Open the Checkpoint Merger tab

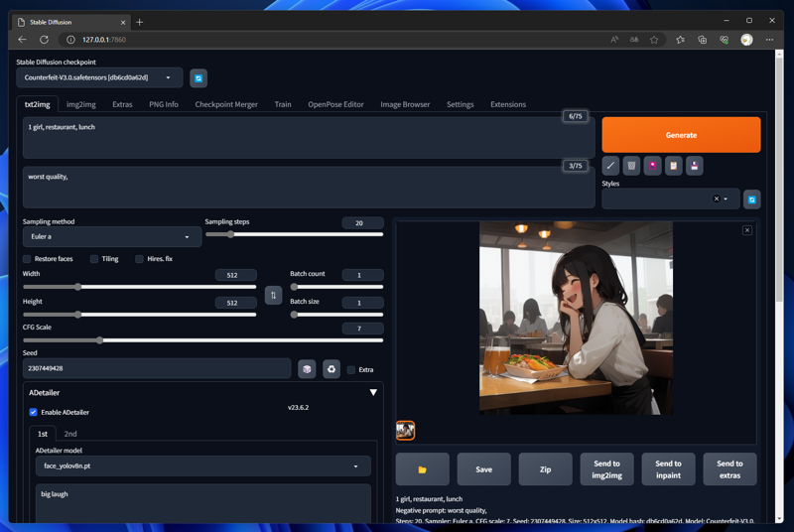pos(226,104)
